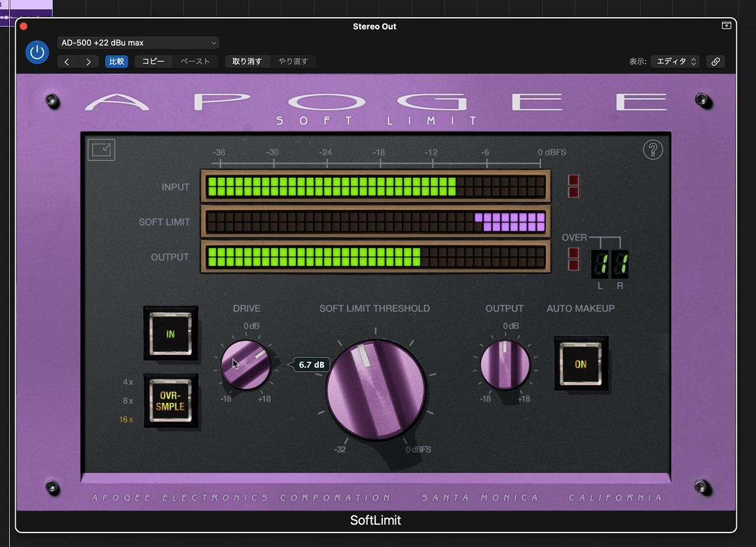
Task: Click the Stereo Out title bar label
Action: 374,26
